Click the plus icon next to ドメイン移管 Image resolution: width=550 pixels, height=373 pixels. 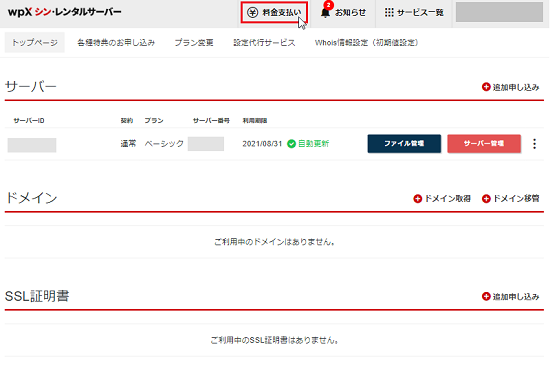pyautogui.click(x=486, y=199)
